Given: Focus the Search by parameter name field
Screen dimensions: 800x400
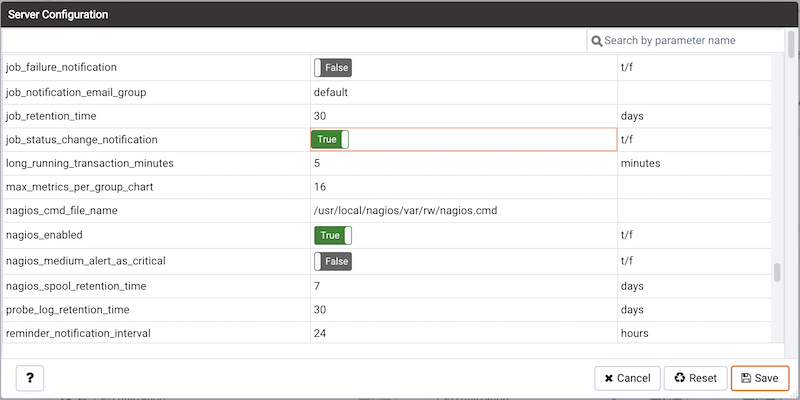Looking at the screenshot, I should point(684,40).
